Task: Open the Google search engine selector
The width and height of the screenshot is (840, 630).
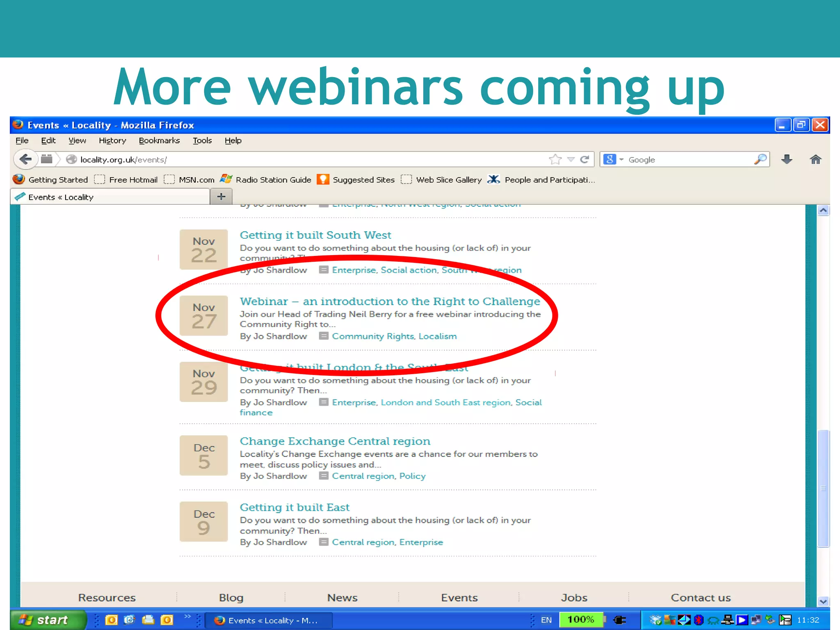Action: [x=614, y=160]
